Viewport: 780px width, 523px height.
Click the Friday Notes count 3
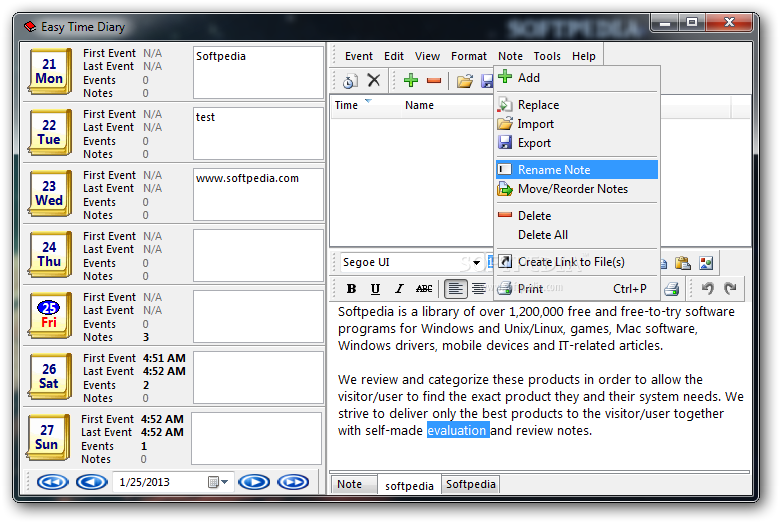pos(146,337)
